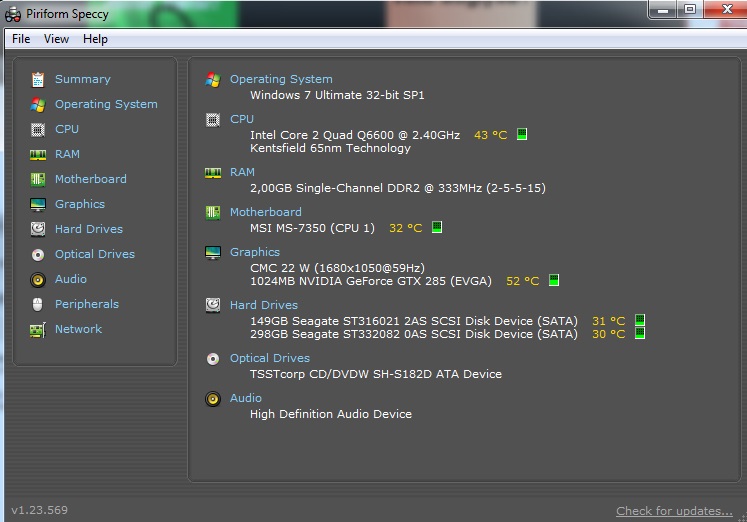This screenshot has height=522, width=747.
Task: Open the View menu
Action: pos(56,39)
